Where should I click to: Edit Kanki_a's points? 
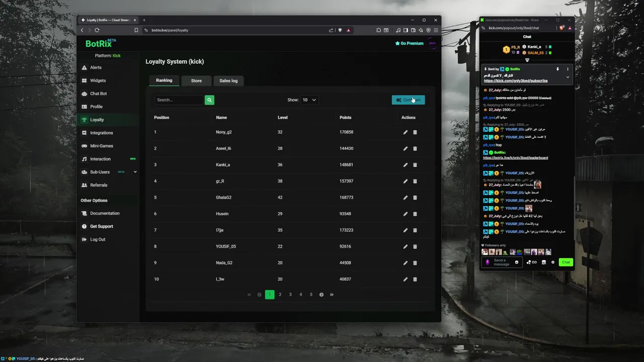pos(406,165)
